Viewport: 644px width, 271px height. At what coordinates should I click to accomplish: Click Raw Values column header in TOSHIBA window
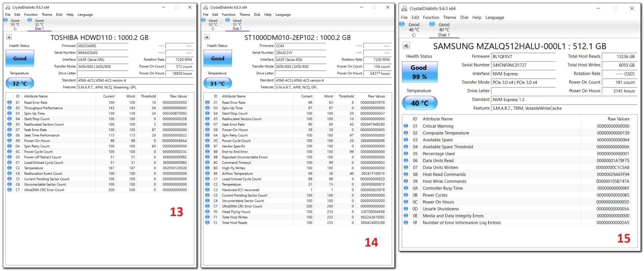pos(178,96)
